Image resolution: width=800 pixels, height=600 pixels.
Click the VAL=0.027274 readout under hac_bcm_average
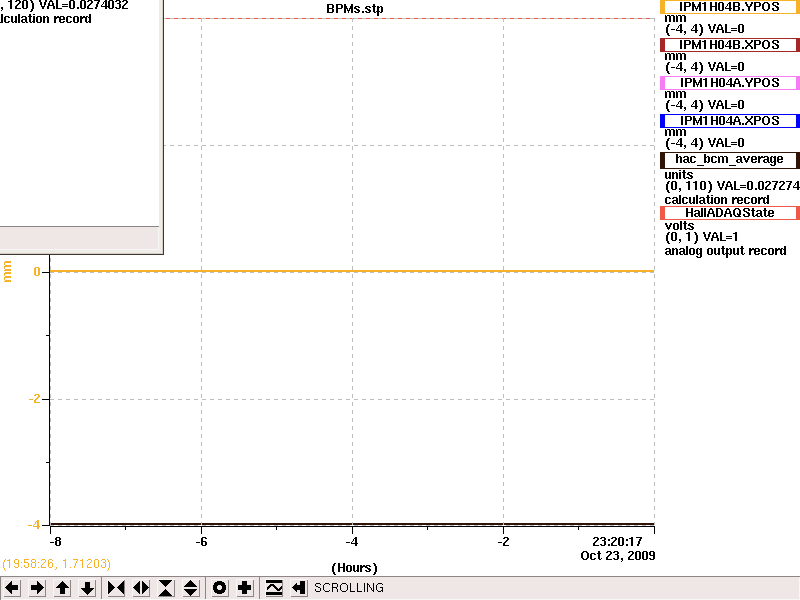click(758, 186)
